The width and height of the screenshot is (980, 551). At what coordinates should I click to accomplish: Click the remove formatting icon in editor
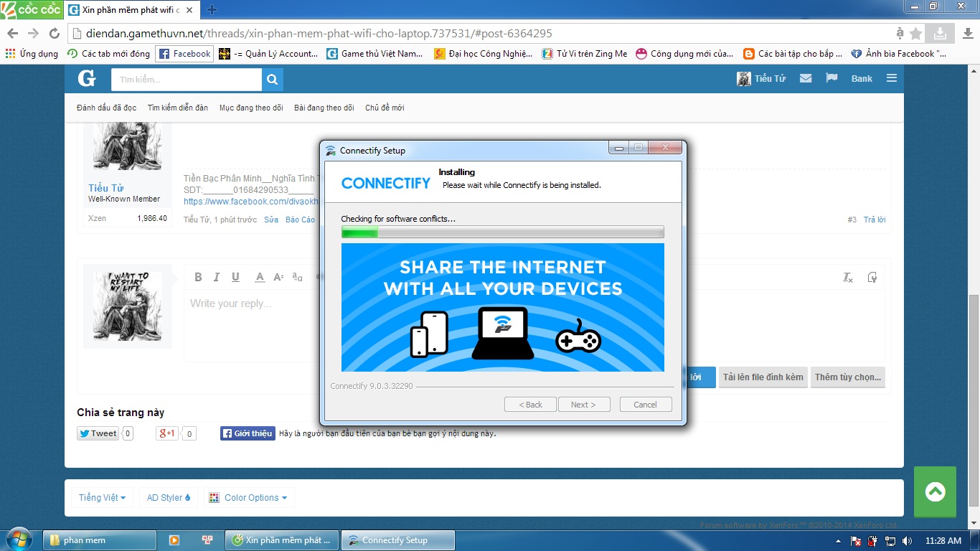(848, 277)
